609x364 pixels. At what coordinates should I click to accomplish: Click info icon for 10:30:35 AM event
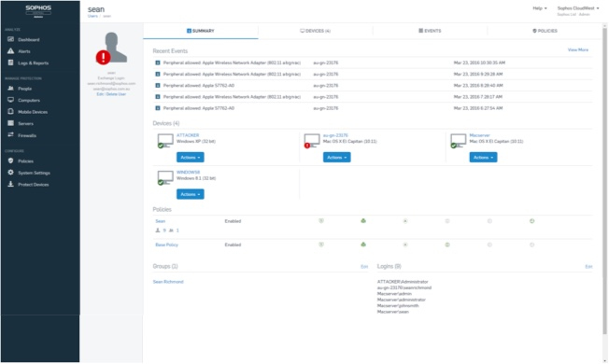[157, 63]
